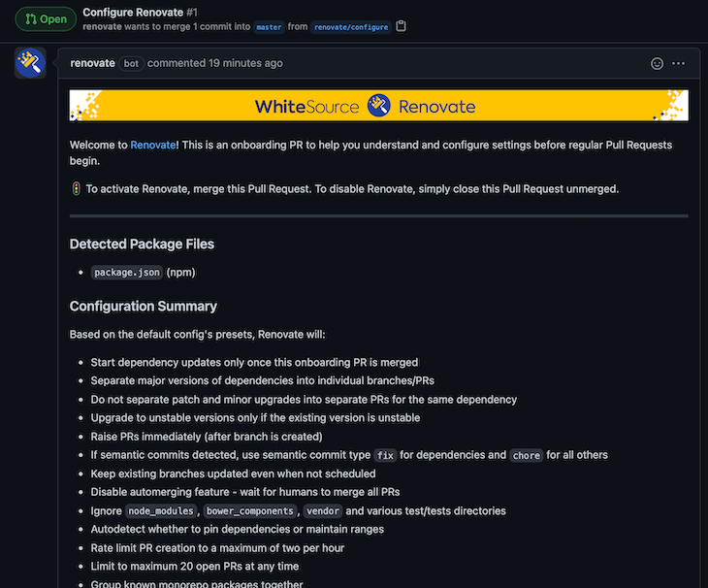The image size is (708, 588).
Task: Click the node_modules code label
Action: click(x=160, y=511)
